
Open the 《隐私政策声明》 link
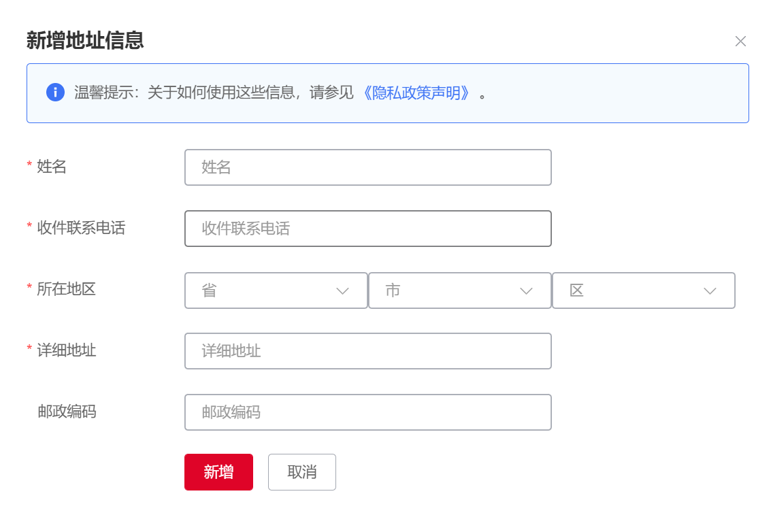point(416,93)
